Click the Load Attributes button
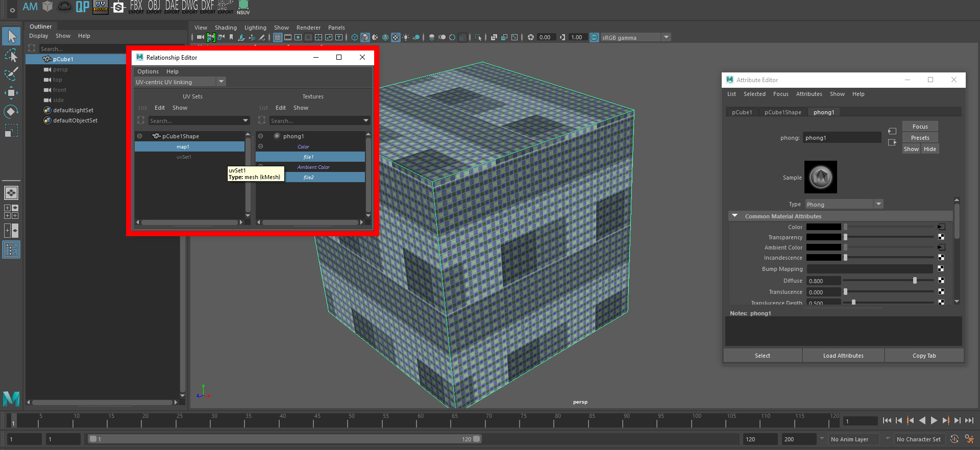This screenshot has width=980, height=450. pyautogui.click(x=843, y=356)
